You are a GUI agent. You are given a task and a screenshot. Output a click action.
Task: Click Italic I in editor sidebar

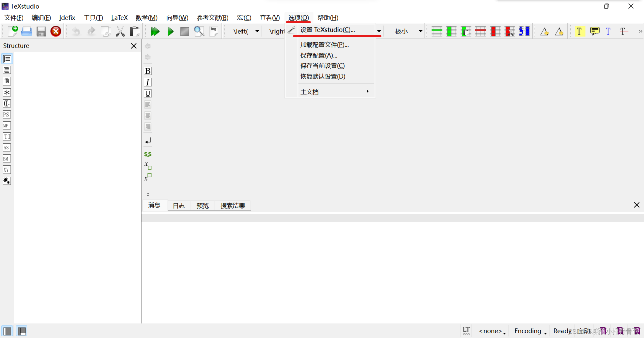click(148, 82)
